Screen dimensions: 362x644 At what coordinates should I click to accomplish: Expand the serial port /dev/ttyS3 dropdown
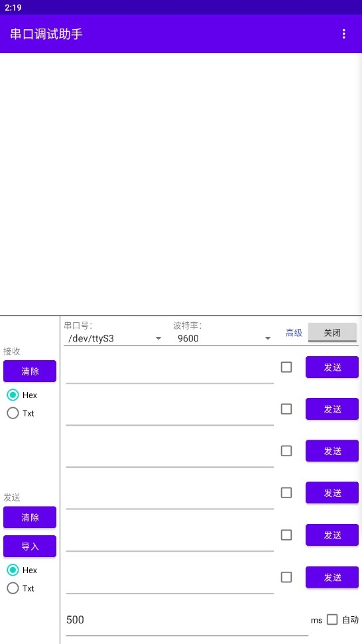[113, 338]
